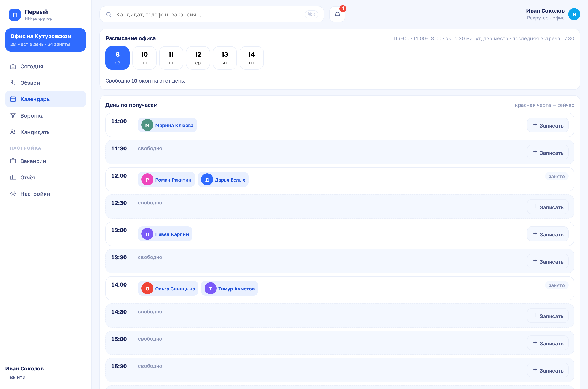Click the funnel icon beside Воронка
Screen dimensions: 588x389
click(x=13, y=115)
